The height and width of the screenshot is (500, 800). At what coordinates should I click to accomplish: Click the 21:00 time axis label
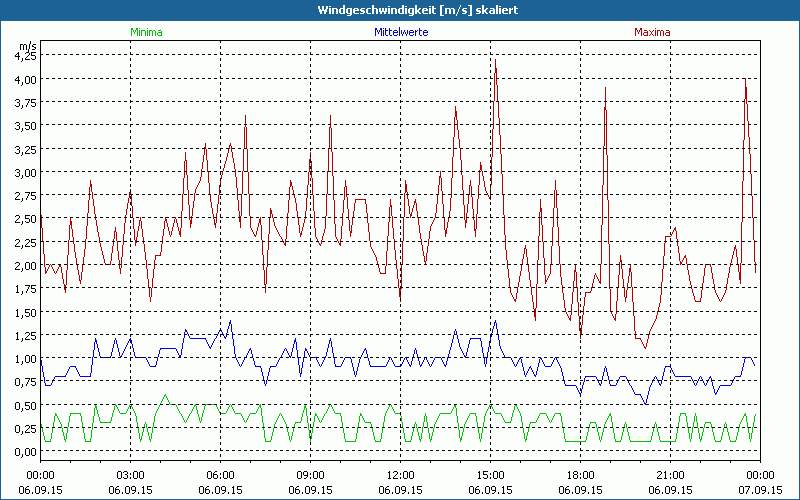coord(670,474)
